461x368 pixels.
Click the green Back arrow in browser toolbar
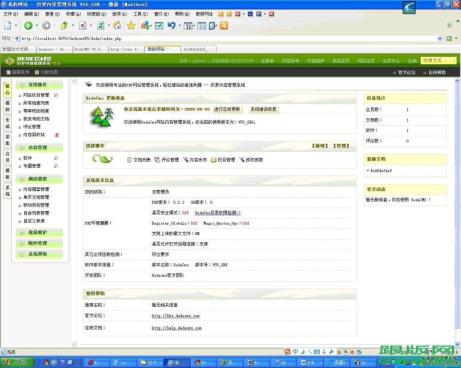pos(28,26)
